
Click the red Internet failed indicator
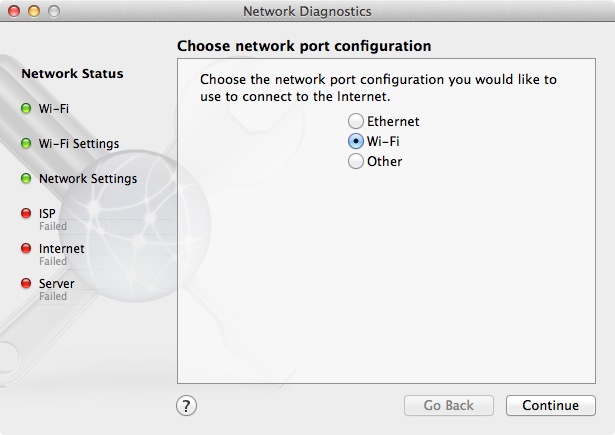[x=26, y=249]
